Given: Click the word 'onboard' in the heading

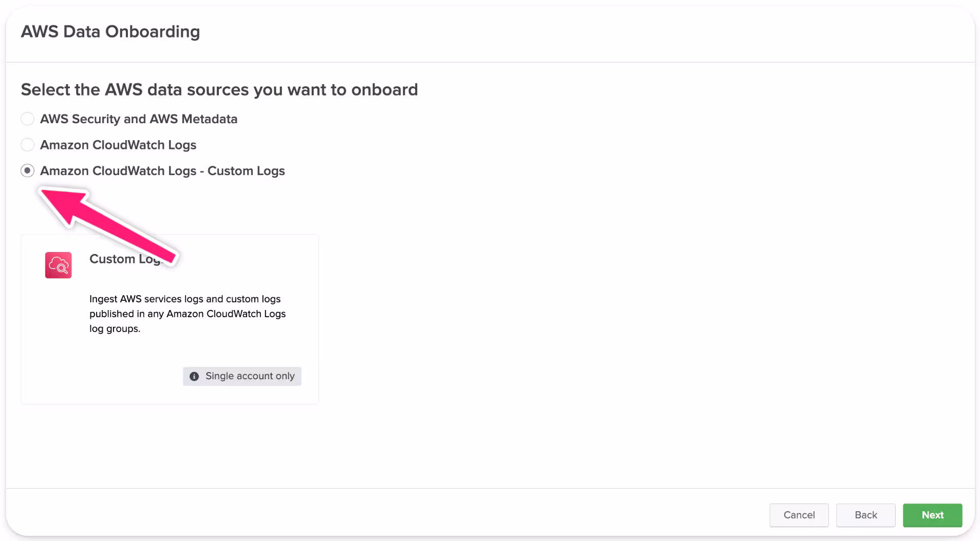Looking at the screenshot, I should point(384,90).
